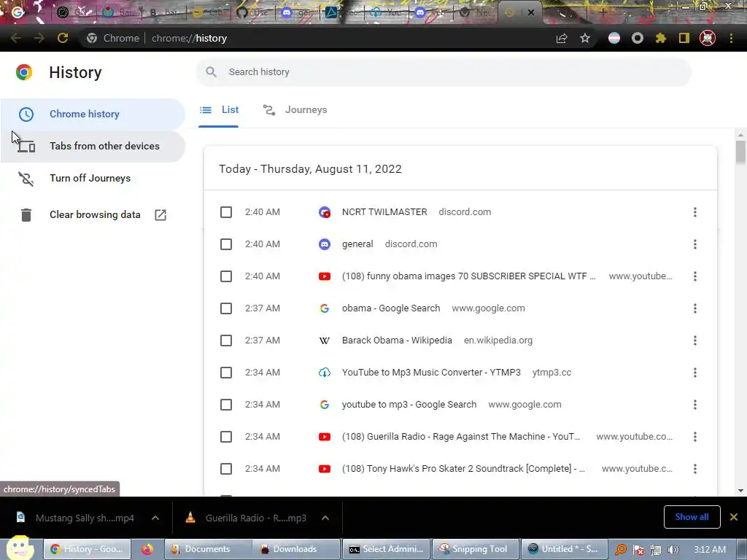This screenshot has height=560, width=747.
Task: Open Clear browsing data external link icon
Action: [x=160, y=215]
